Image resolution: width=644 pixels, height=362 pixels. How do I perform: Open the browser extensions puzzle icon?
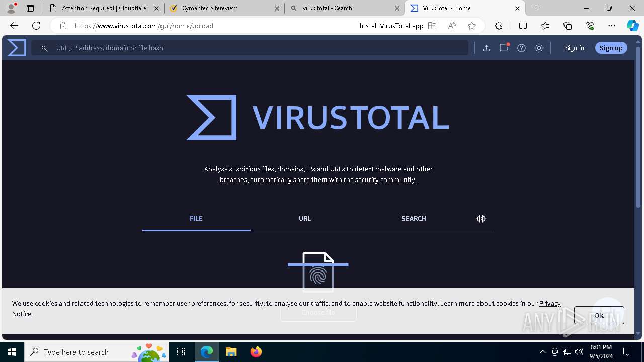tap(499, 26)
